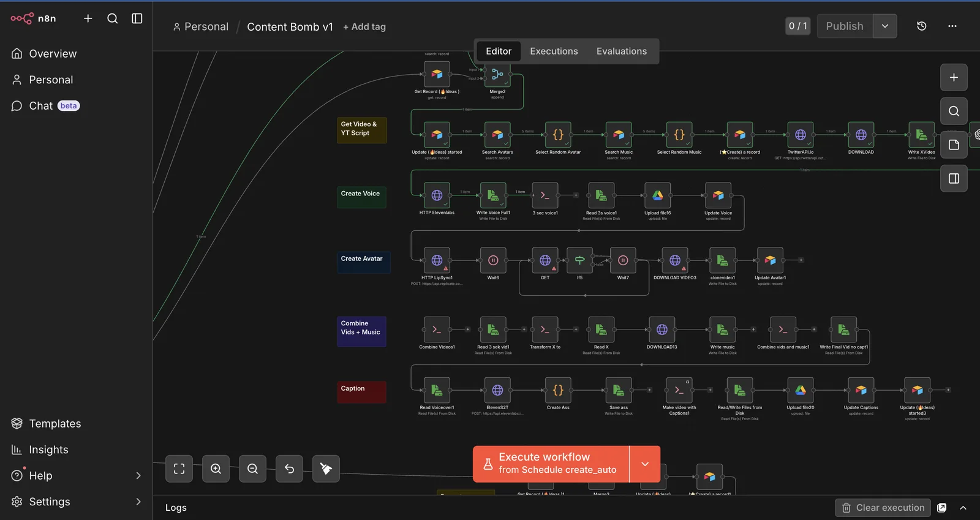Select the HTTP Elevenlabs node
Image resolution: width=980 pixels, height=520 pixels.
437,195
